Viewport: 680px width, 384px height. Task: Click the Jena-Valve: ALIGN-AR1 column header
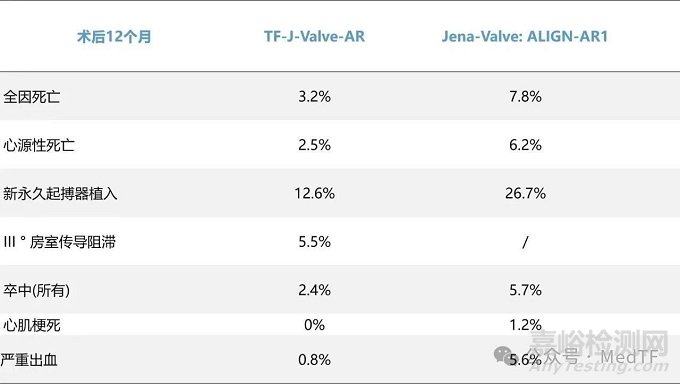pyautogui.click(x=525, y=36)
